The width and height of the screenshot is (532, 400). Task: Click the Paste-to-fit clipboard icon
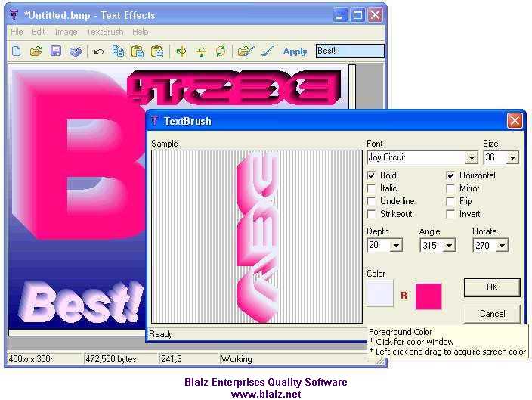tap(157, 51)
